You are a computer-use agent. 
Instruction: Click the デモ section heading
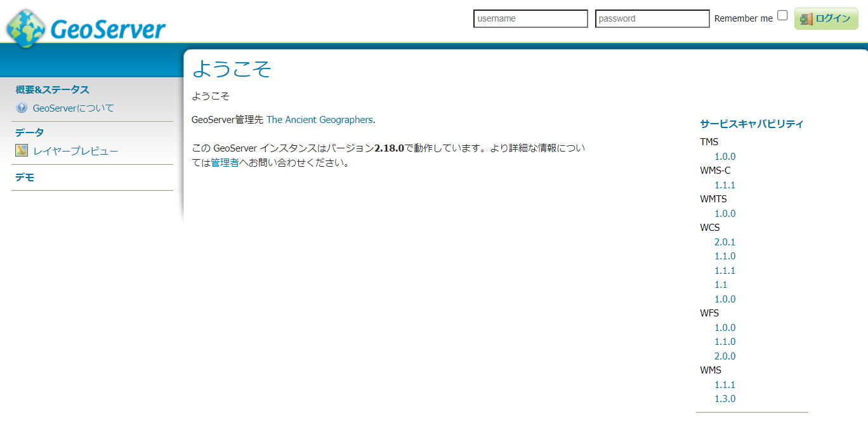(25, 178)
